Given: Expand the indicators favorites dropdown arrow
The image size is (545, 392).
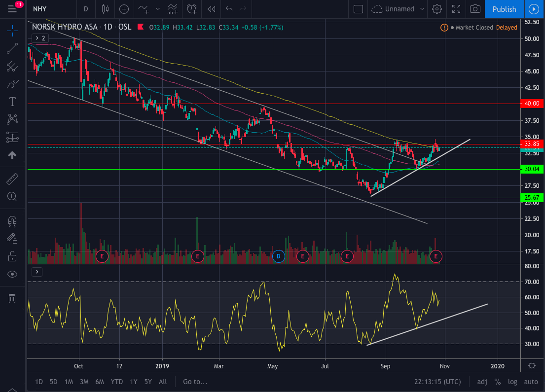Looking at the screenshot, I should click(x=158, y=9).
